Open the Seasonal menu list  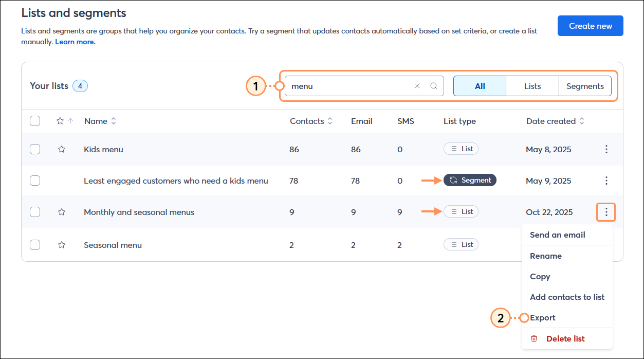(x=113, y=245)
